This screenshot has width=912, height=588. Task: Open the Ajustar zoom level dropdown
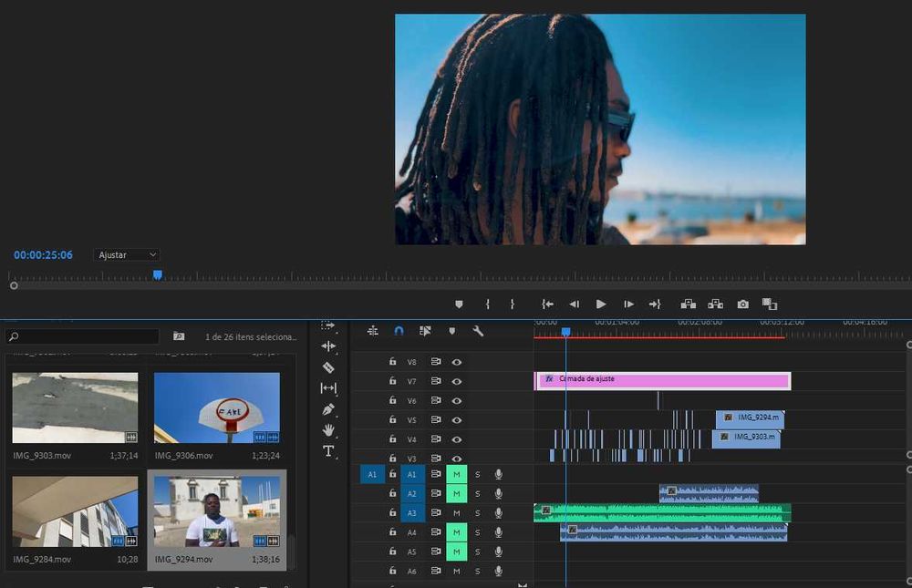coord(127,255)
